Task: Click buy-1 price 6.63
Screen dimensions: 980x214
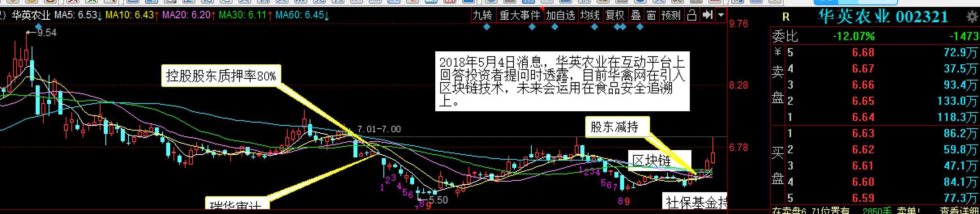Action: (863, 133)
